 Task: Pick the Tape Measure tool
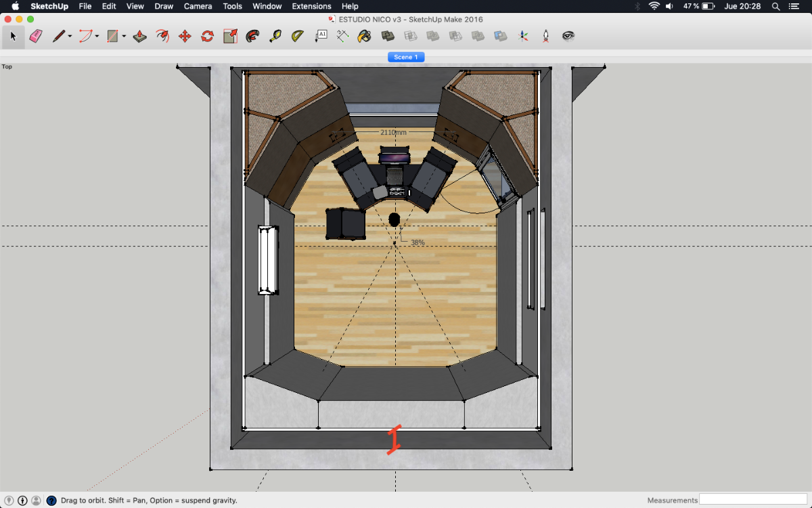275,36
